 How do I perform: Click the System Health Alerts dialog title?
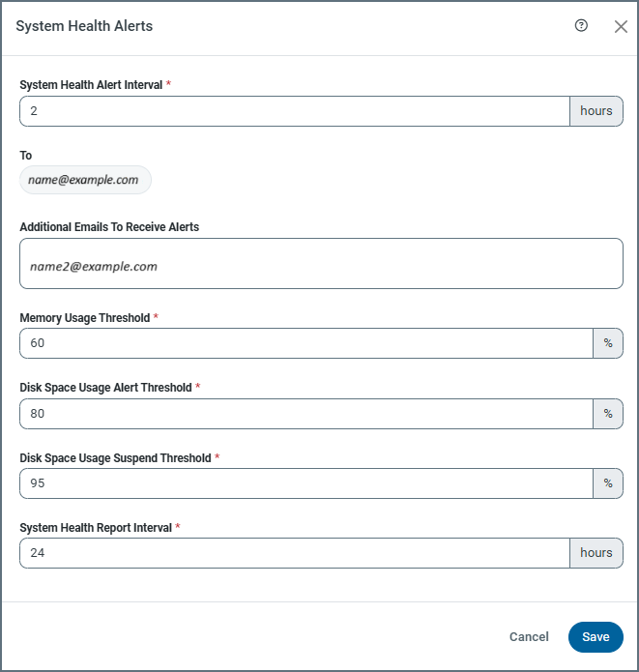(84, 26)
